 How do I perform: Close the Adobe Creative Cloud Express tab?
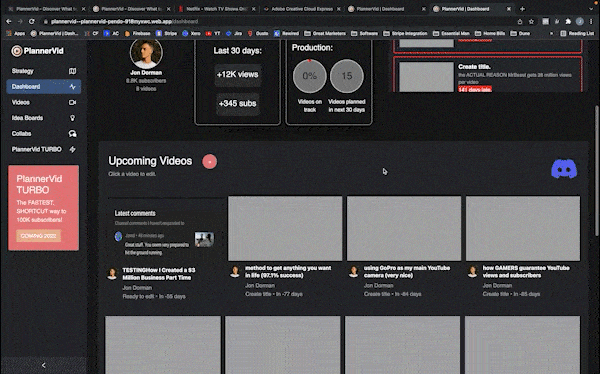pyautogui.click(x=338, y=9)
